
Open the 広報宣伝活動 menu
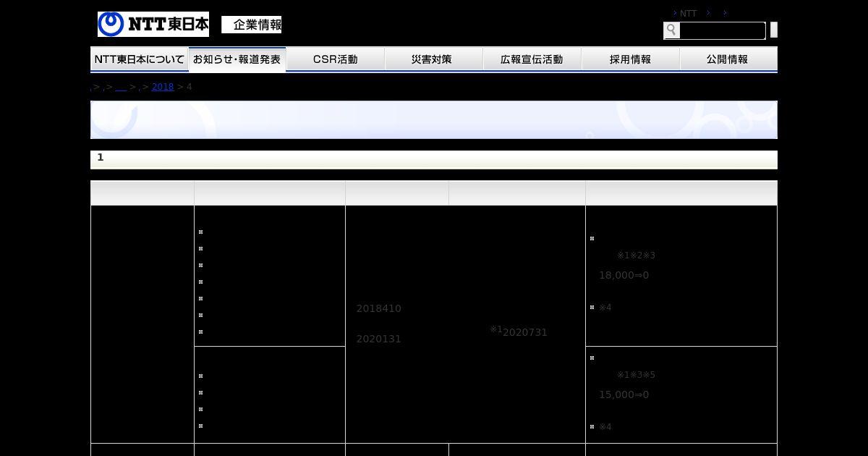[x=532, y=59]
